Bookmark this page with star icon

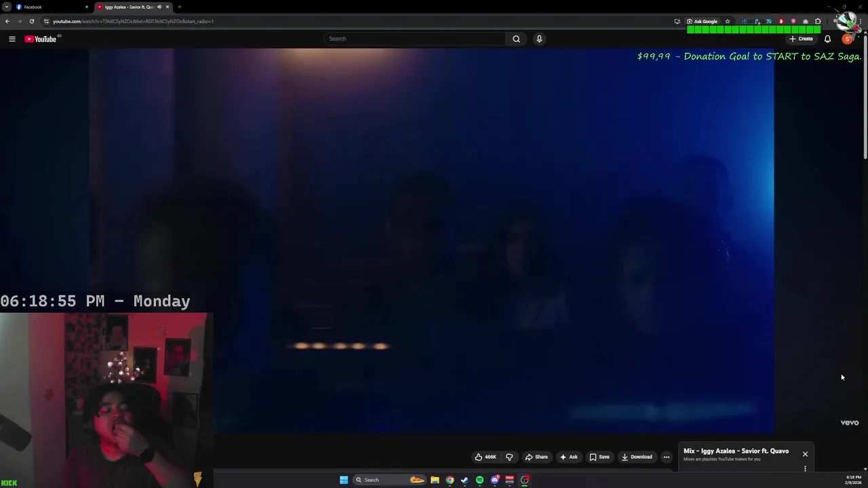click(x=728, y=21)
